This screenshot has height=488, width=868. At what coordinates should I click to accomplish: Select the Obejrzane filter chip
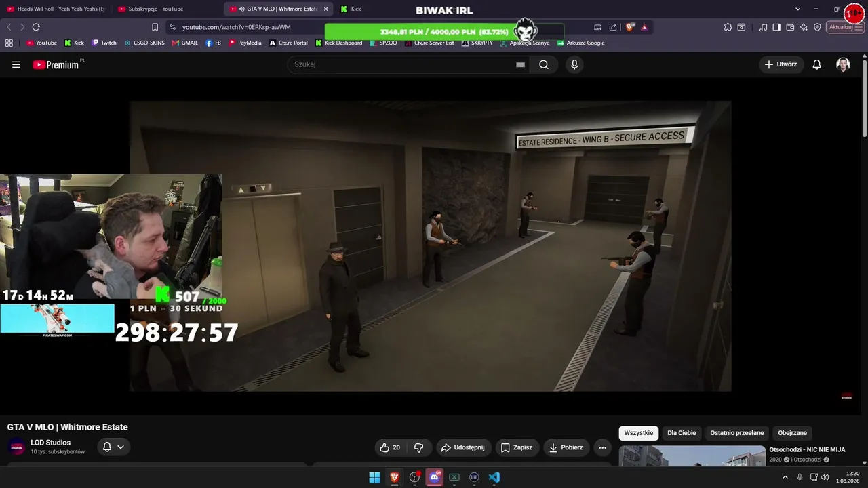792,433
